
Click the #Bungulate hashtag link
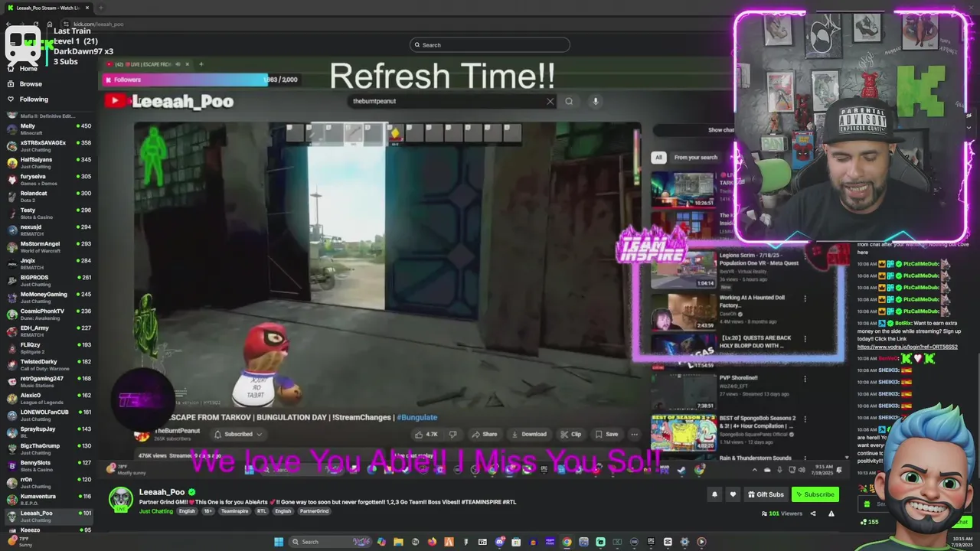[x=416, y=417]
